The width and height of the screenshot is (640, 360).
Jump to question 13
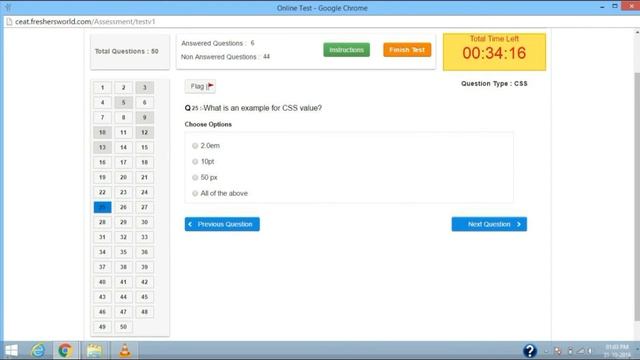(x=102, y=147)
